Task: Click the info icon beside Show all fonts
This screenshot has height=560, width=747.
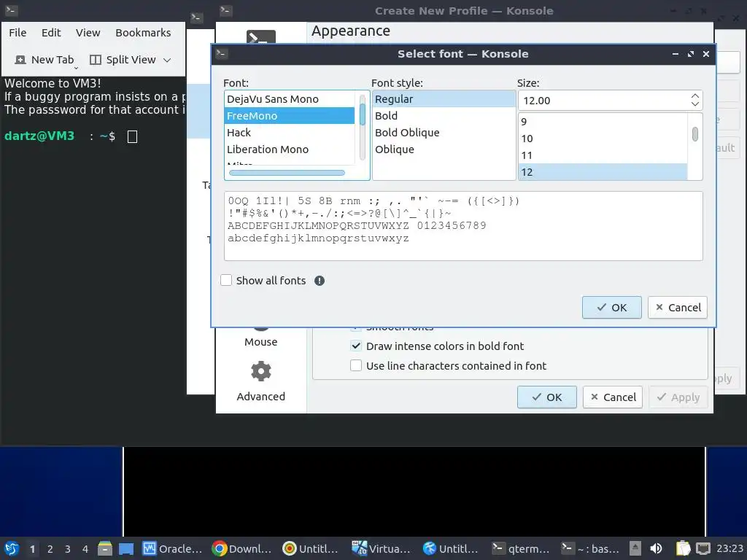Action: coord(320,281)
